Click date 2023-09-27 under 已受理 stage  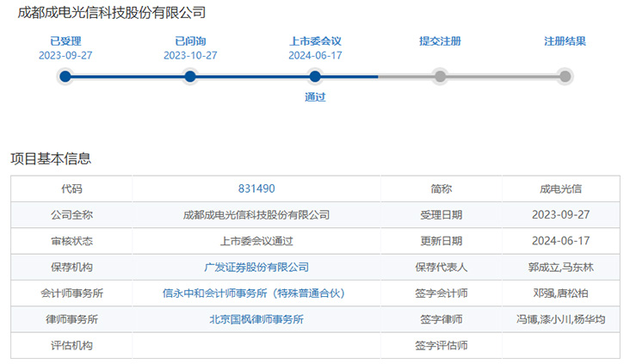[x=65, y=55]
